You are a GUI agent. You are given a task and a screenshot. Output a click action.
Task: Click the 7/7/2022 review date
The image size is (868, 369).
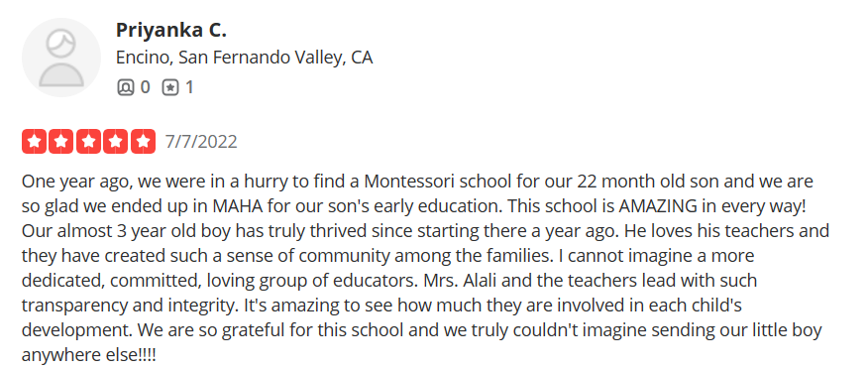click(x=201, y=142)
